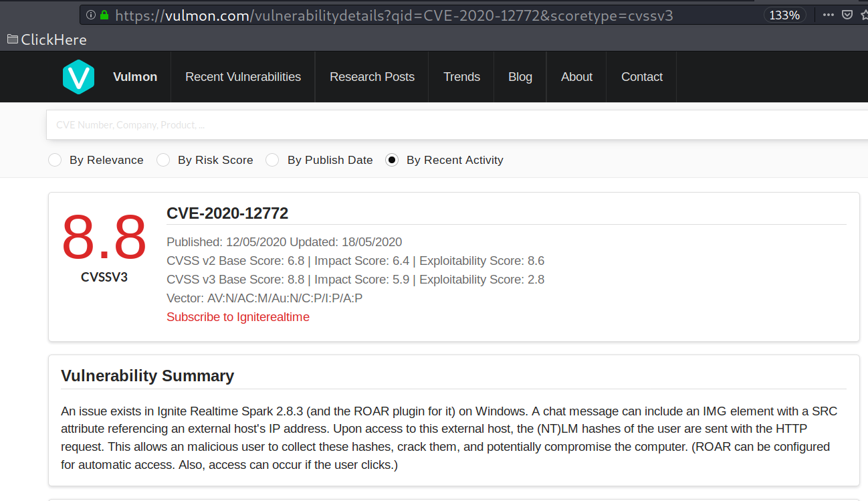Click the CVSSV3 label under the score
The width and height of the screenshot is (868, 501).
104,277
